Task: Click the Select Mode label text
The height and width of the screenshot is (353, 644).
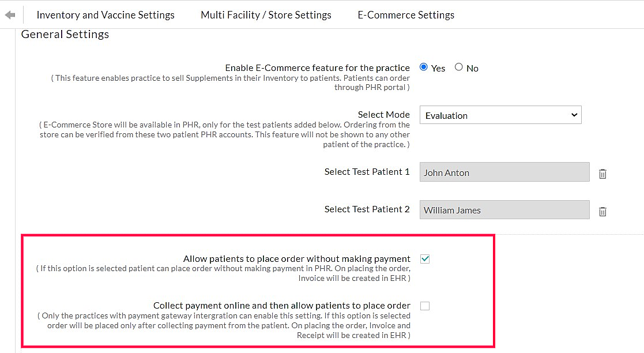Action: [383, 115]
